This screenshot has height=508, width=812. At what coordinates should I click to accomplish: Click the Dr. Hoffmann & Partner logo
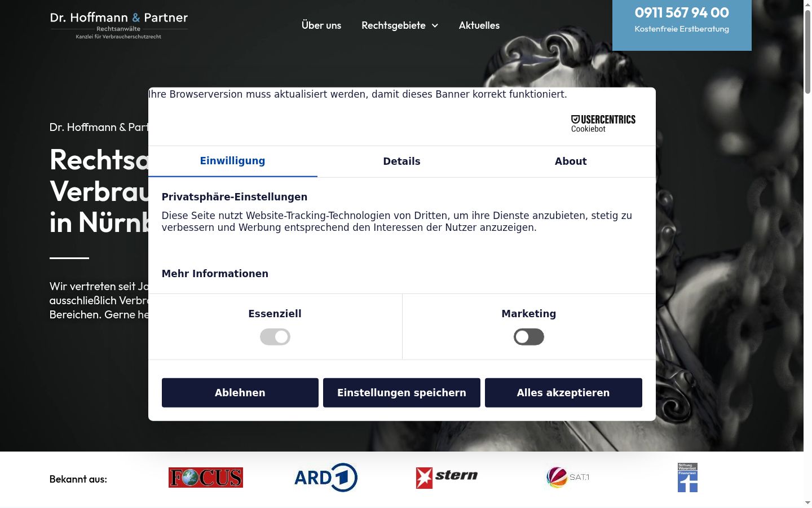click(119, 25)
